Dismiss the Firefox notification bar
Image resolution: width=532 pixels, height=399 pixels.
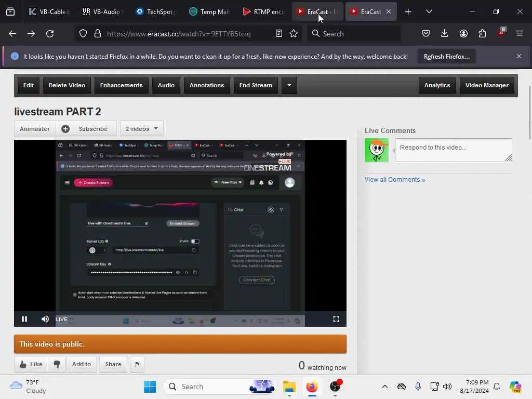coord(519,56)
